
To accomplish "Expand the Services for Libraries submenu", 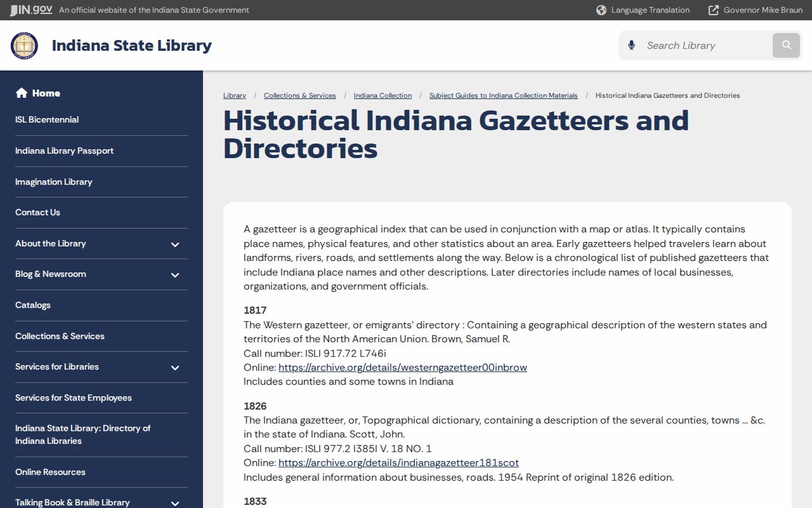I will (175, 367).
